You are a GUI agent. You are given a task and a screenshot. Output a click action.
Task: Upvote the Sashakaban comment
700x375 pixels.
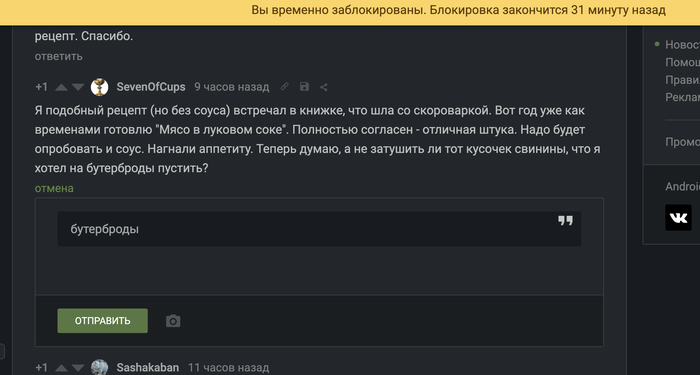coord(61,368)
